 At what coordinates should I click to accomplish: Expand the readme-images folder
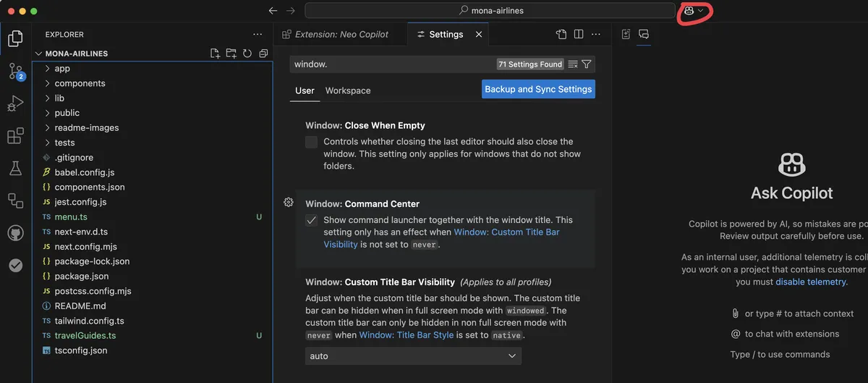coord(86,127)
